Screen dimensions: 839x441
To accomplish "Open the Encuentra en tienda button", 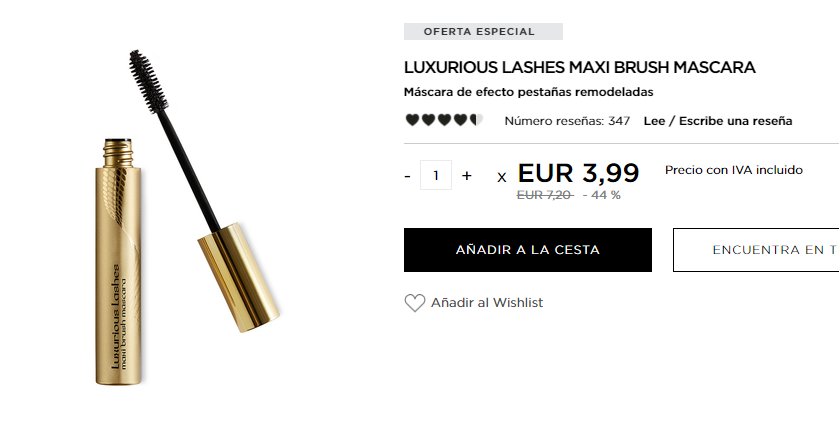I will click(x=756, y=250).
